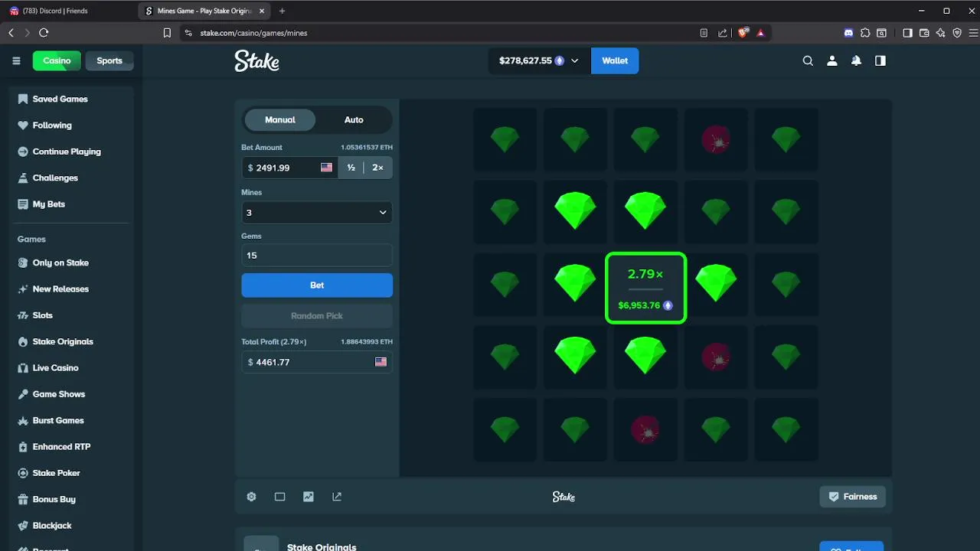Toggle theatre mode rectangle icon
The height and width of the screenshot is (551, 980).
point(279,497)
